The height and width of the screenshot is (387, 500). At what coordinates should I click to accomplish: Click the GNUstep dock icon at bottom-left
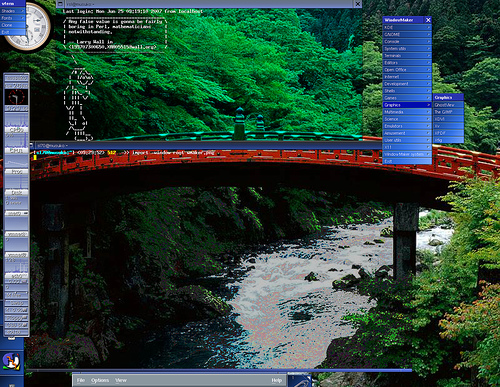pos(11,361)
